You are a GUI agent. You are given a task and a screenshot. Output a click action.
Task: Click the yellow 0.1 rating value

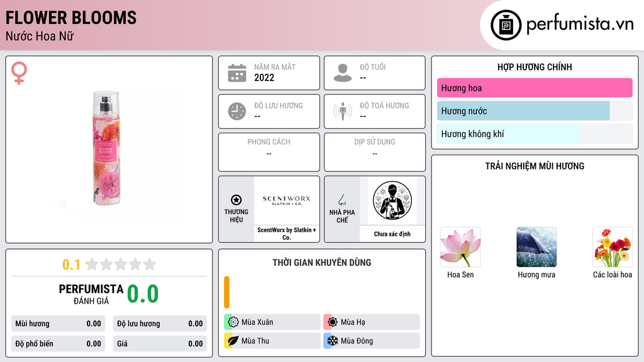[71, 265]
